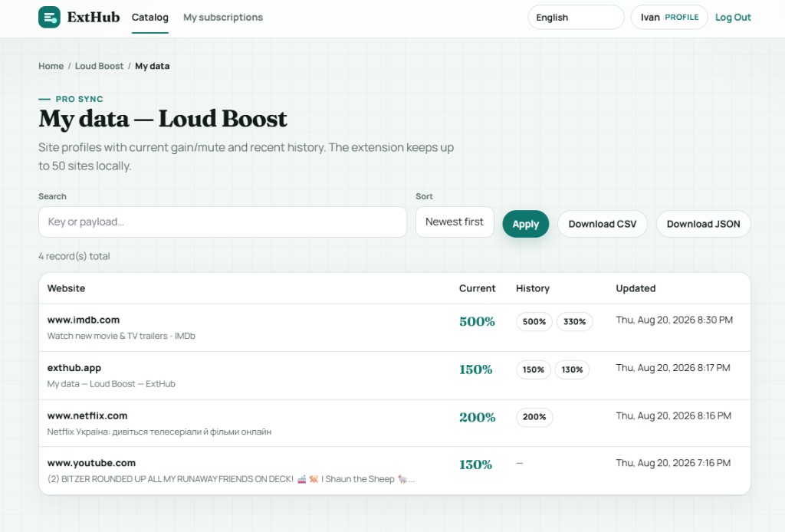Click the 500% history chip in imdb row
785x532 pixels.
(x=534, y=322)
